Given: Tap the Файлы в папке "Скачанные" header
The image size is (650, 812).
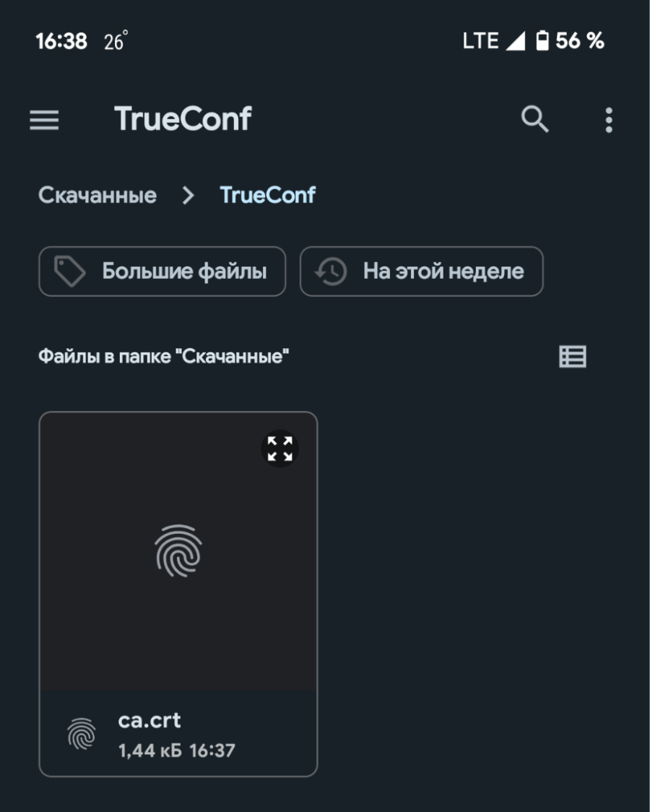Looking at the screenshot, I should 163,356.
